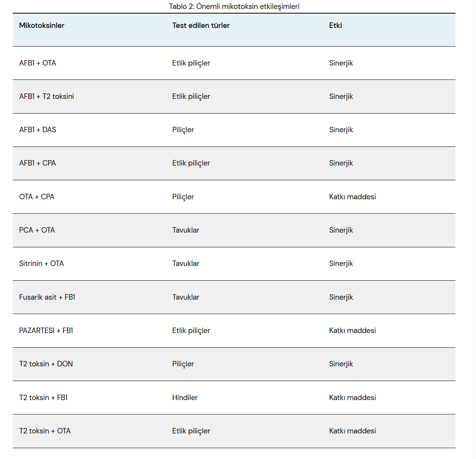476x459 pixels.
Task: Click the "Etki" column header
Action: 335,26
